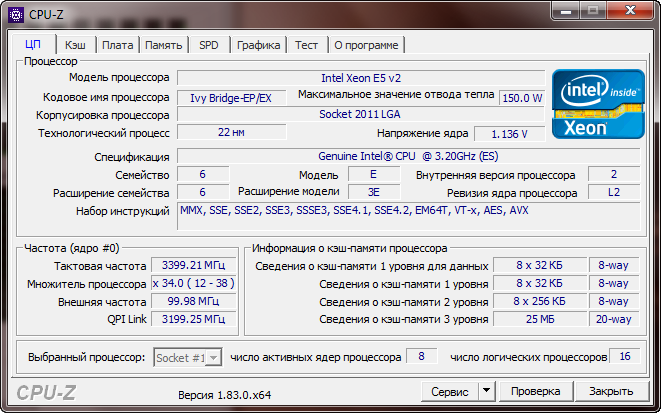The height and width of the screenshot is (413, 661).
Task: Click the multiplier x 34.0 ( 12 - 38 ) value
Action: 193,283
